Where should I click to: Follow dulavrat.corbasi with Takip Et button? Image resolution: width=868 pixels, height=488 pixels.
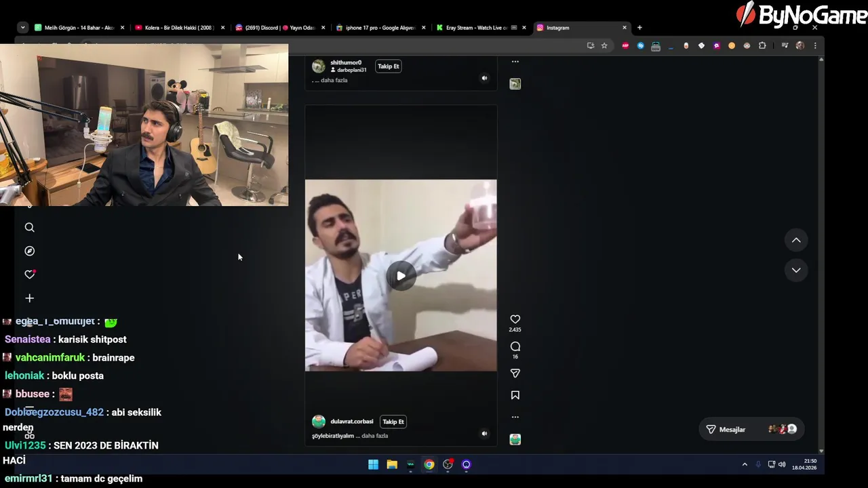pyautogui.click(x=393, y=422)
